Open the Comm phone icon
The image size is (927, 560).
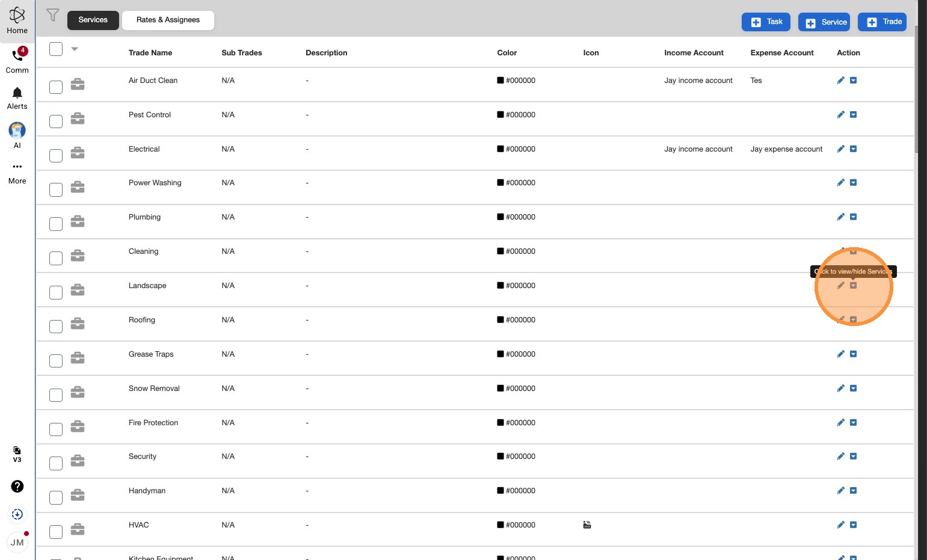coord(17,56)
